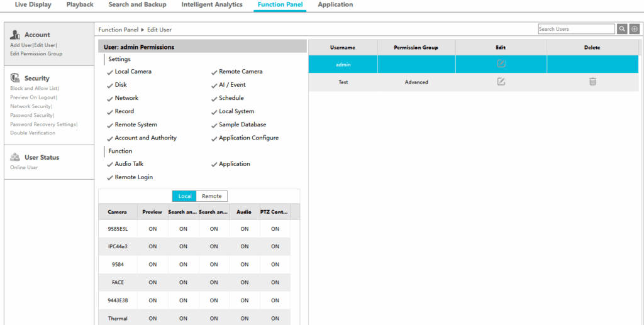Toggle the Remote Login permission checkmark

pyautogui.click(x=110, y=178)
